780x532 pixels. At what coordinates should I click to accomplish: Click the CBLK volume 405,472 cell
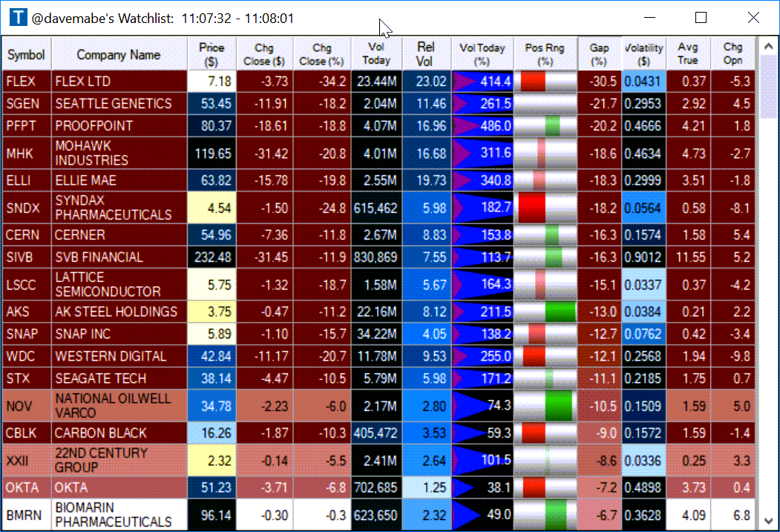tap(376, 433)
